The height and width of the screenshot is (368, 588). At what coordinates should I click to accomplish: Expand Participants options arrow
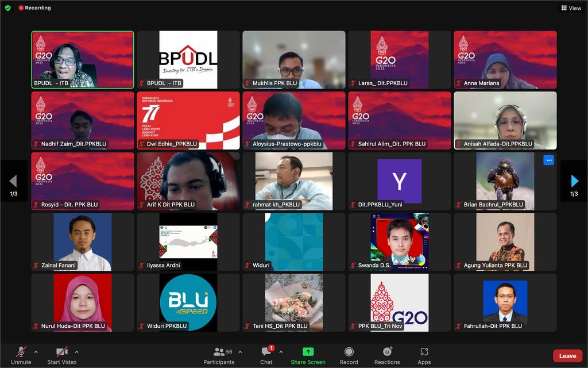(x=240, y=352)
